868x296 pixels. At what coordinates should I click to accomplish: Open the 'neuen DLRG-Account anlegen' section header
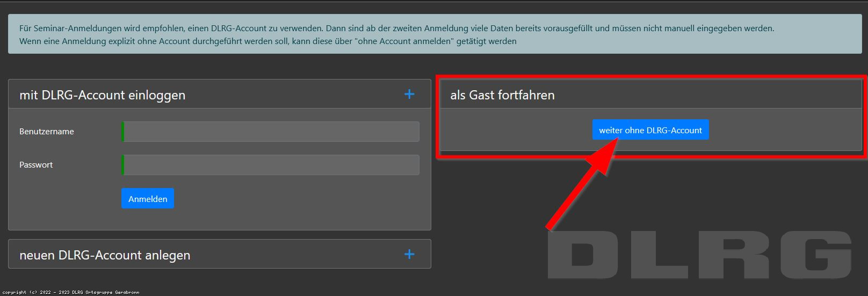click(105, 255)
